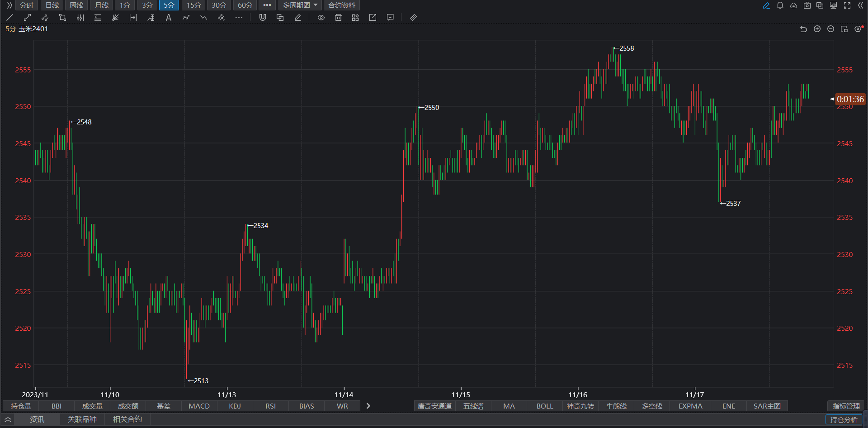Zoom in the chart with plus icon
The image size is (868, 428).
[817, 29]
